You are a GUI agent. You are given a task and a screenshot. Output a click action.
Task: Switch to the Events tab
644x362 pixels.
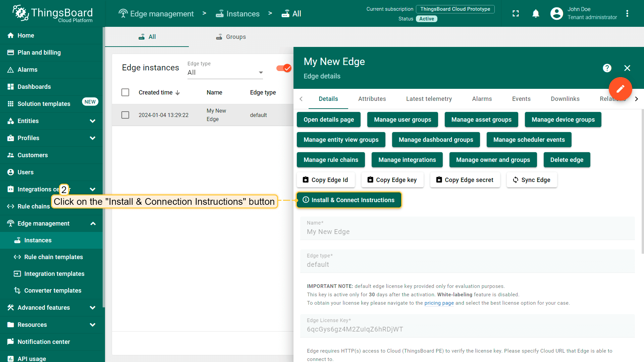(521, 99)
